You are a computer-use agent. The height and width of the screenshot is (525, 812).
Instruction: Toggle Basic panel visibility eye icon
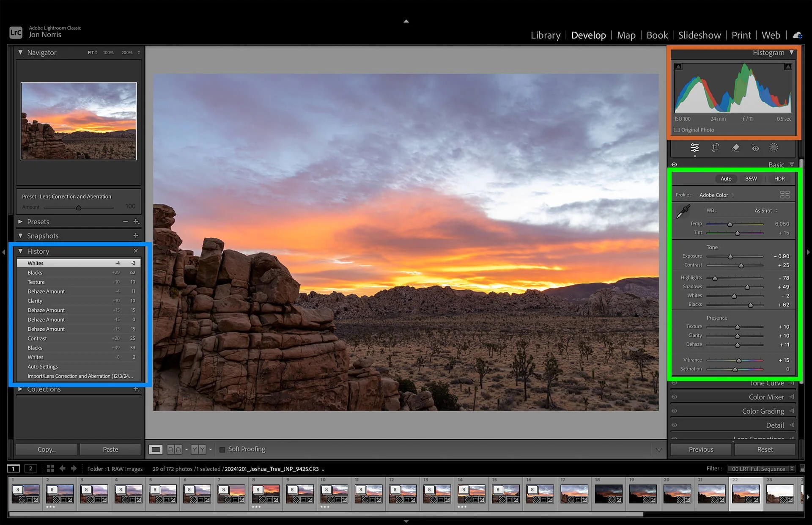click(x=675, y=165)
